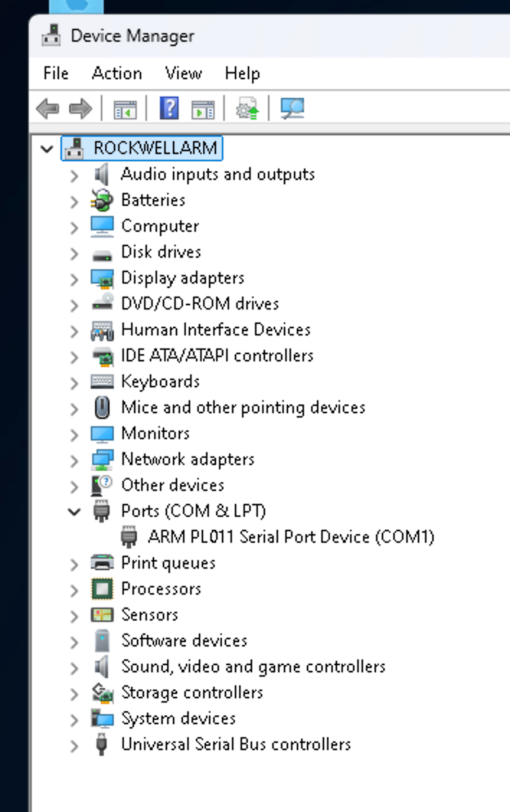
Task: Click the Show/Hide console tree icon
Action: pyautogui.click(x=125, y=109)
